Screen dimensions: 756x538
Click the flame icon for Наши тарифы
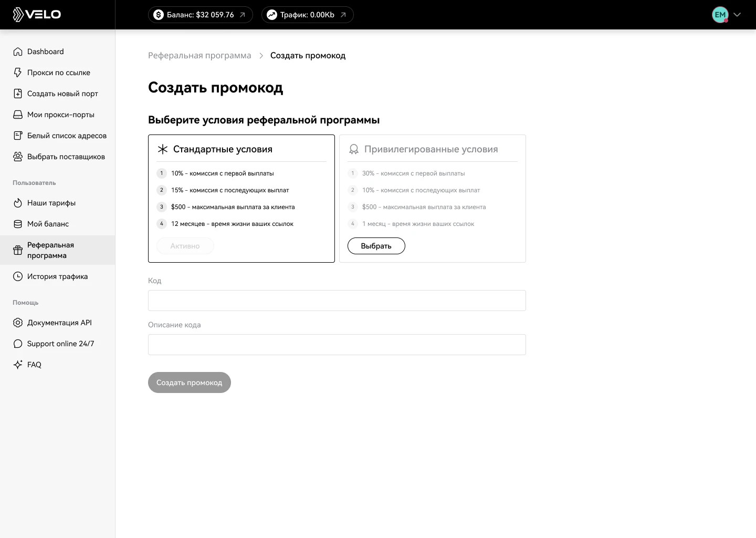pyautogui.click(x=18, y=203)
